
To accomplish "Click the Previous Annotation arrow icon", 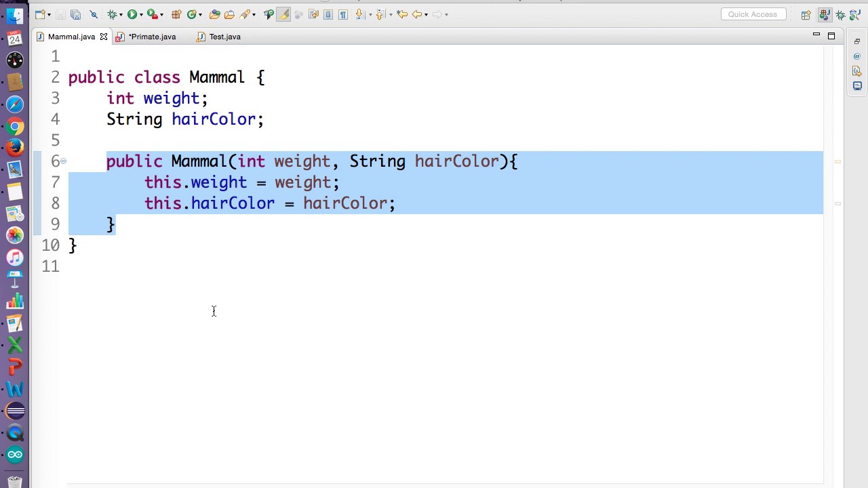I will pos(380,14).
